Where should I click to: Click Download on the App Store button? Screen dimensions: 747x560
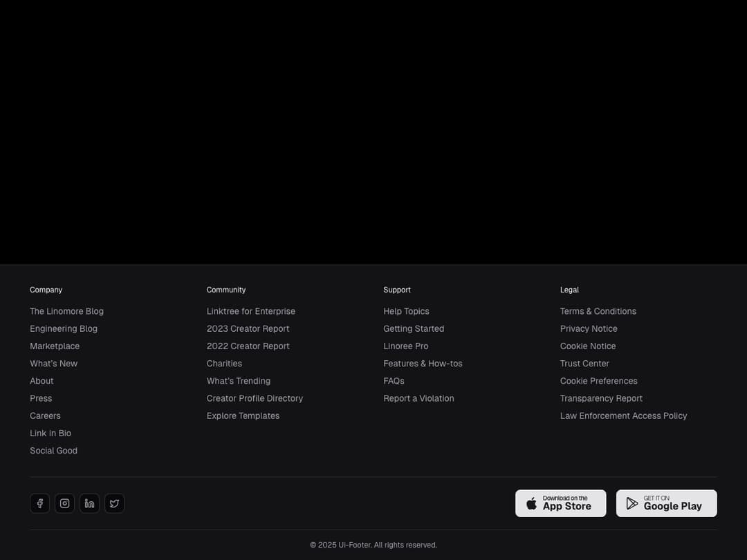click(561, 503)
